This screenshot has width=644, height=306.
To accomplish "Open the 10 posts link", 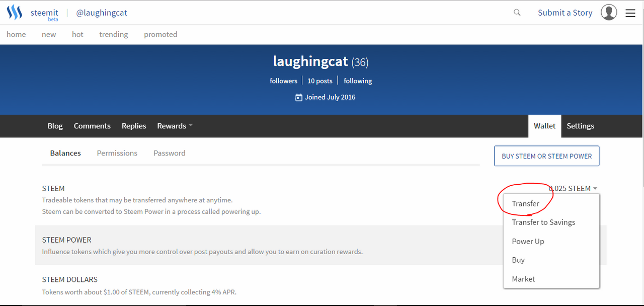I will 320,81.
